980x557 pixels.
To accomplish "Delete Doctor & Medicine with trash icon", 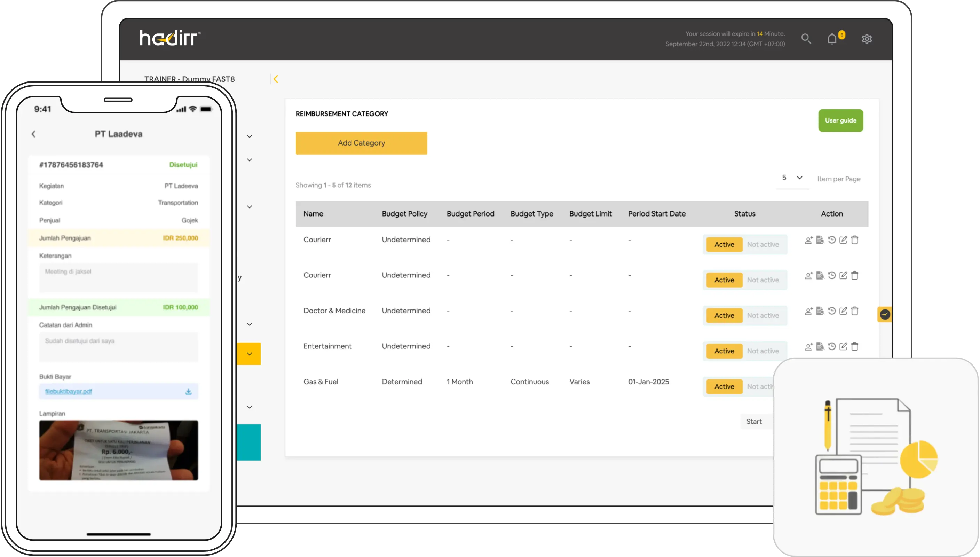I will [855, 311].
